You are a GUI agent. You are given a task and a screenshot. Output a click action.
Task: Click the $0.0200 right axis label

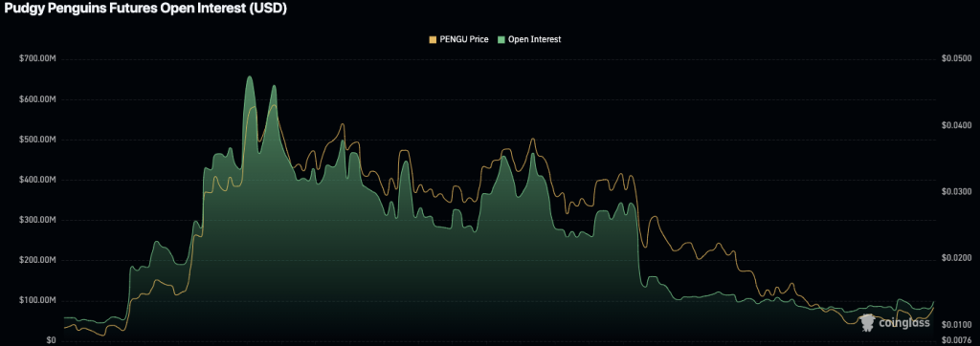pos(956,258)
